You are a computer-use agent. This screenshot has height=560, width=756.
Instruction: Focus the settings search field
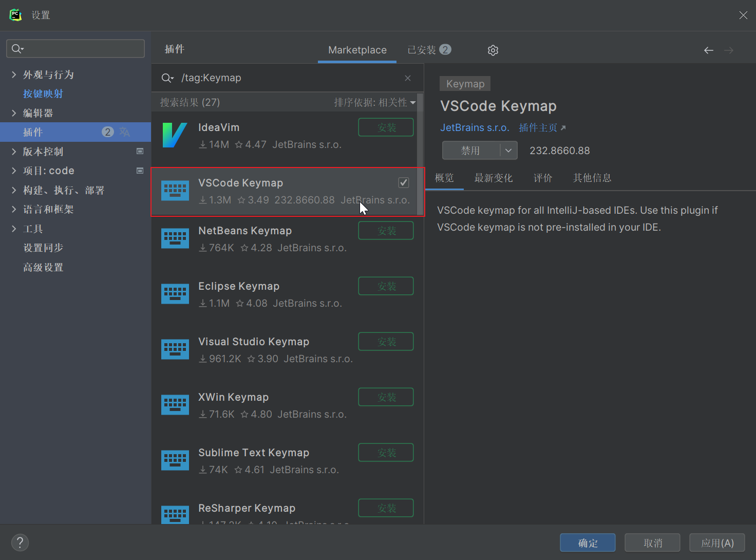point(75,49)
